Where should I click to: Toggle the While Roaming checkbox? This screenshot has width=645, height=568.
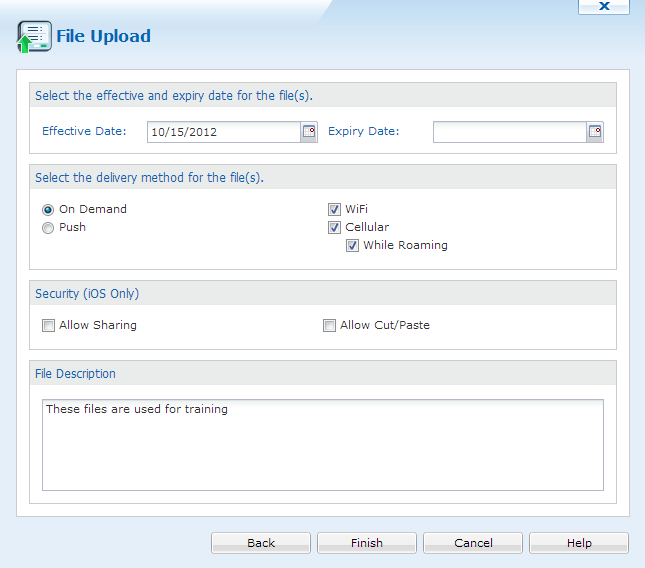pyautogui.click(x=352, y=246)
